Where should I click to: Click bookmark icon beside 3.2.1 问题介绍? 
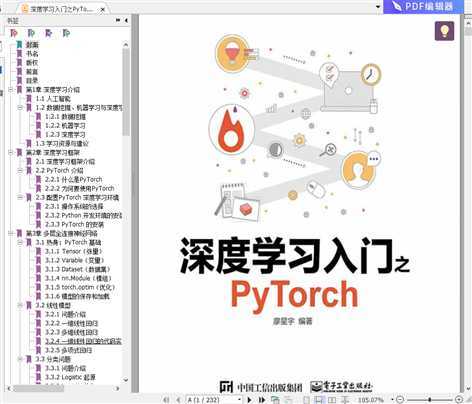tap(38, 314)
